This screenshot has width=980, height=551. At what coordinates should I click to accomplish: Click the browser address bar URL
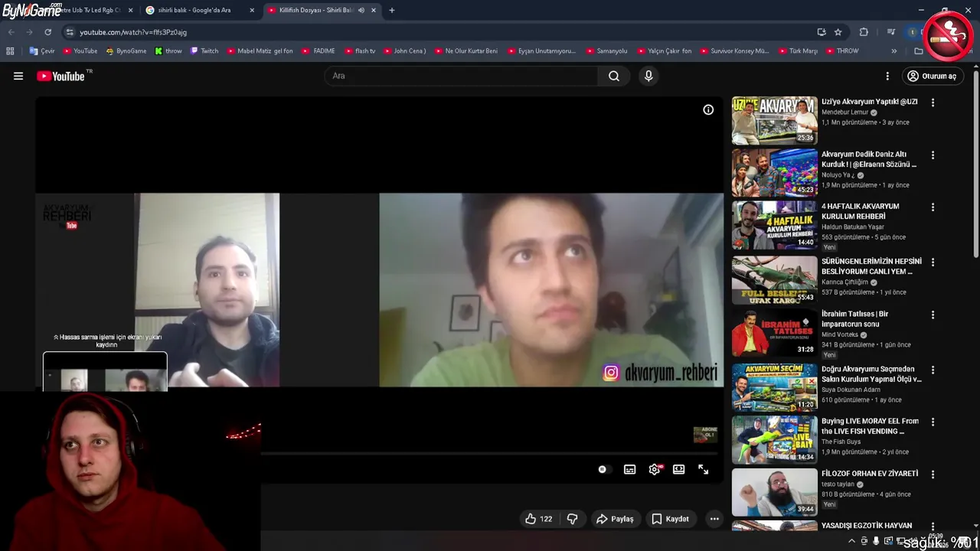tap(133, 32)
